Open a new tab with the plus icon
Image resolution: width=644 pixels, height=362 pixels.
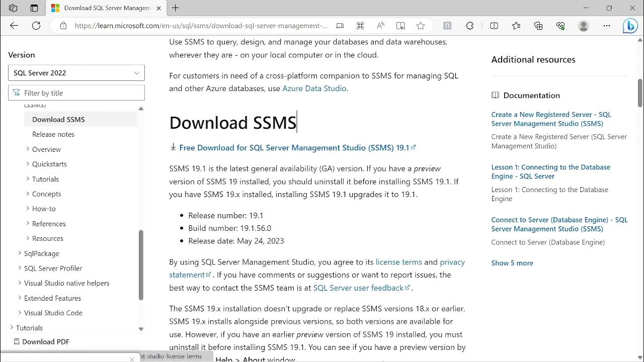click(175, 8)
